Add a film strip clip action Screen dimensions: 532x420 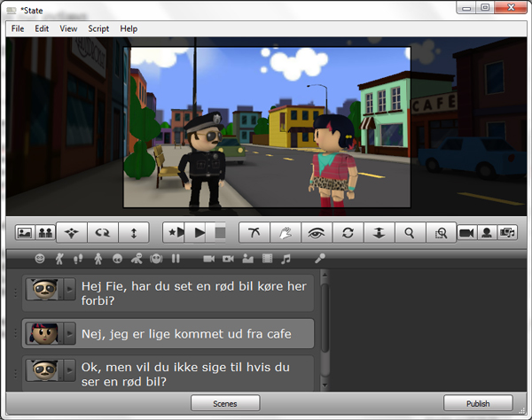coord(268,259)
